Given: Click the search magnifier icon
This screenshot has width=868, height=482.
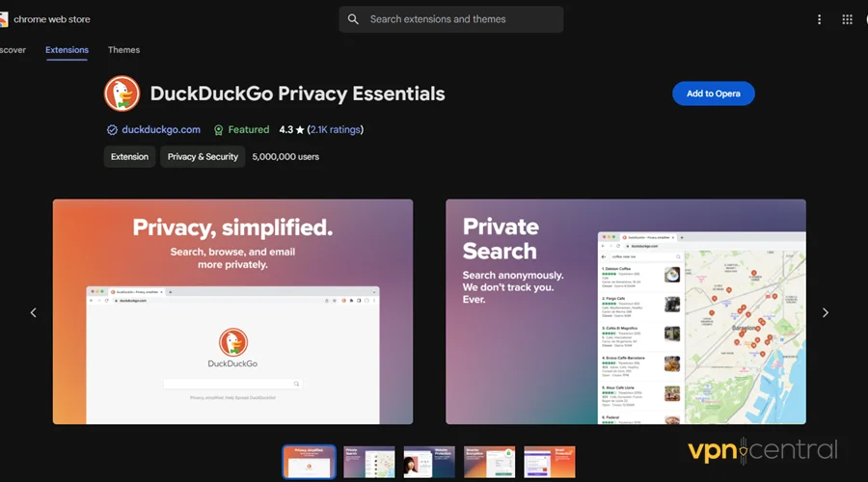Looking at the screenshot, I should tap(353, 19).
